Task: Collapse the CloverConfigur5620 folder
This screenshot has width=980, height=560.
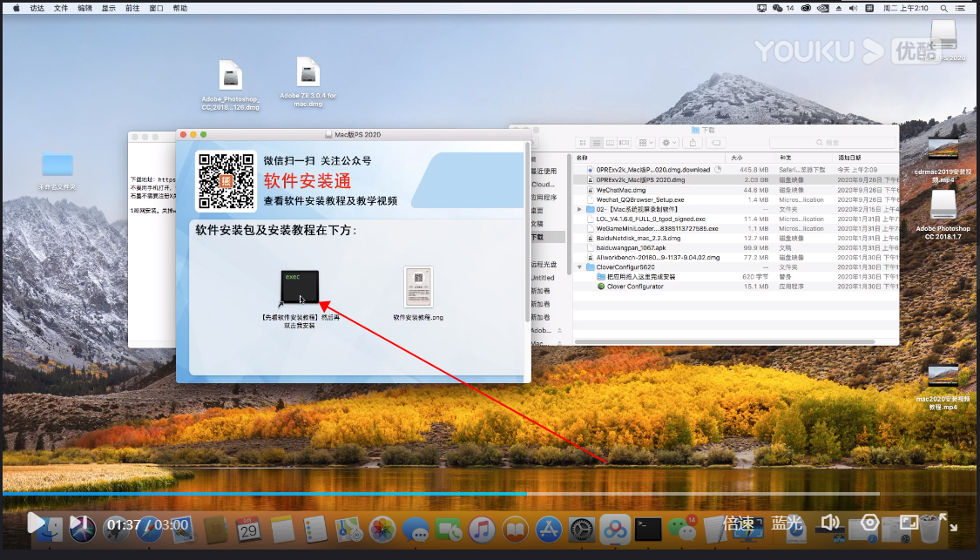Action: 579,267
